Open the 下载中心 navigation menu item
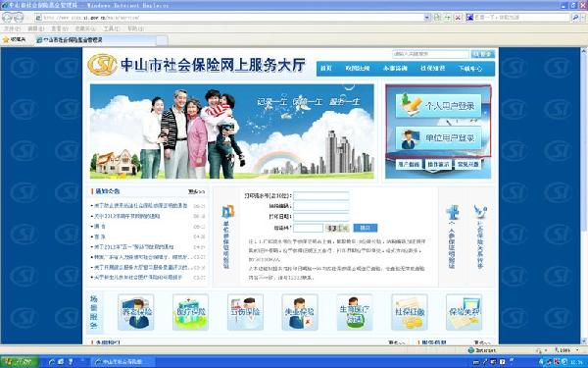The height and width of the screenshot is (368, 588). point(470,69)
